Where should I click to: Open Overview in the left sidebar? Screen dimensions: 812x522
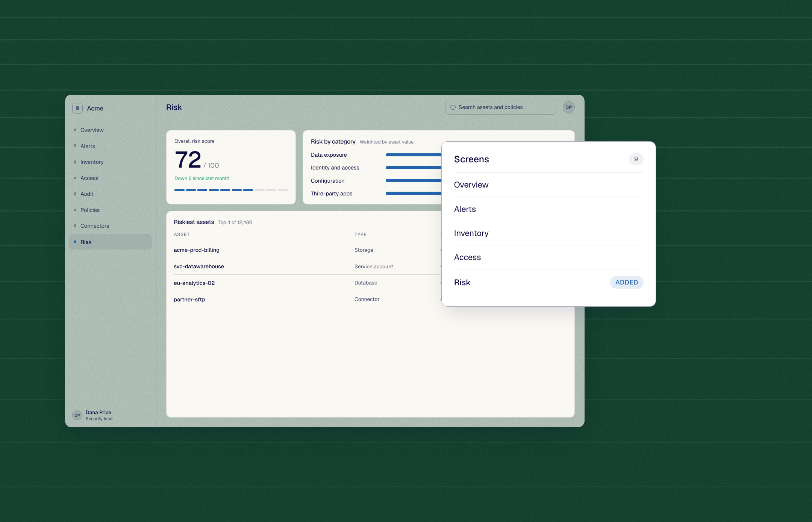coord(111,130)
